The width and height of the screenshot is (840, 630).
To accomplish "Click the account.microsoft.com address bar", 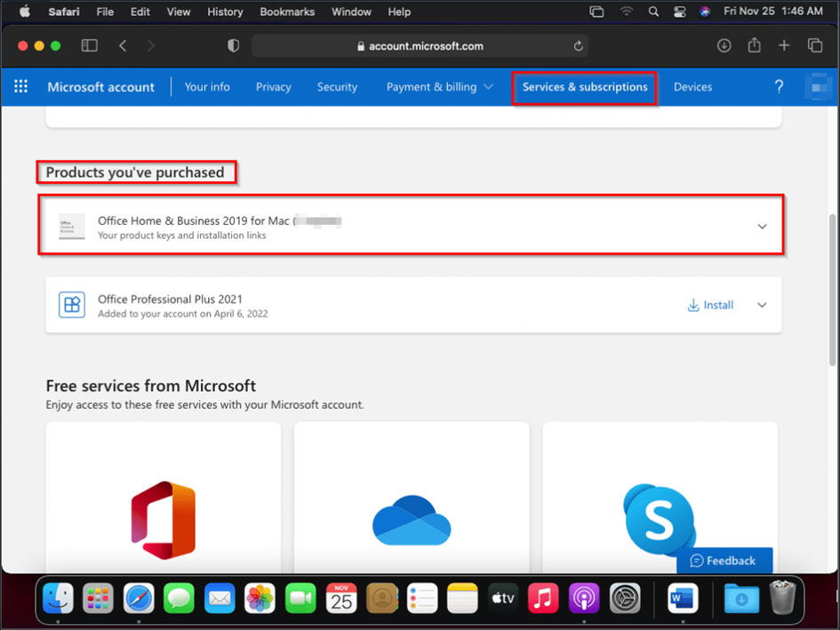I will 420,46.
